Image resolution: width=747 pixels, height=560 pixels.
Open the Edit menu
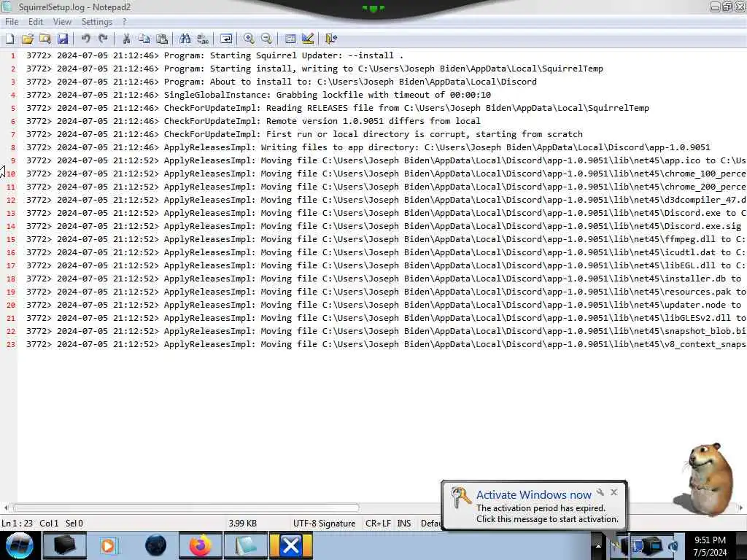click(35, 22)
